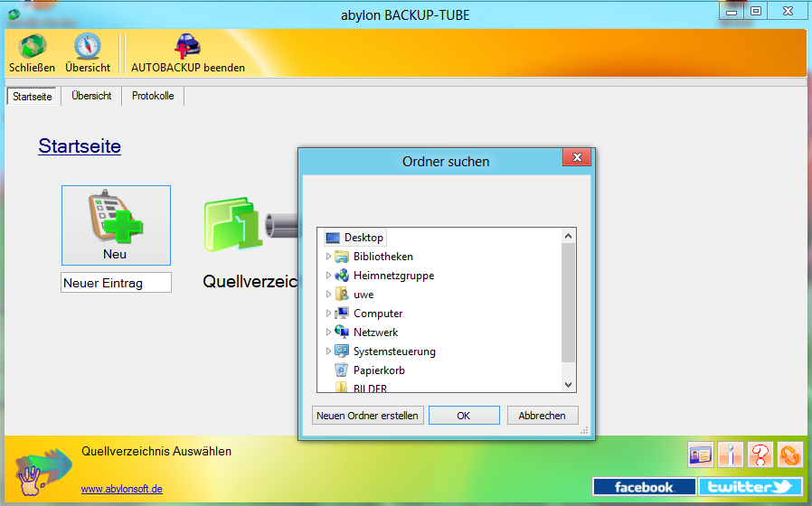Click green Quellverzeichnis folder icon
Screen dimensions: 812x506
(x=231, y=224)
